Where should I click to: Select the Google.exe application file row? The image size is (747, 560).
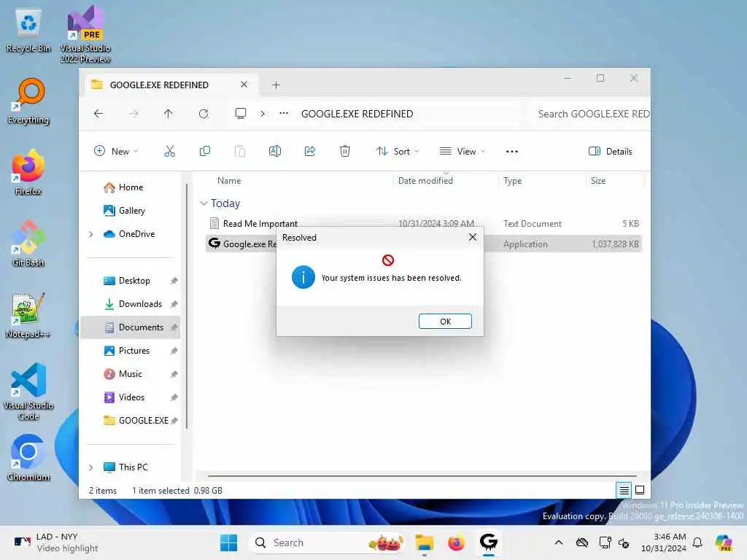pyautogui.click(x=424, y=244)
